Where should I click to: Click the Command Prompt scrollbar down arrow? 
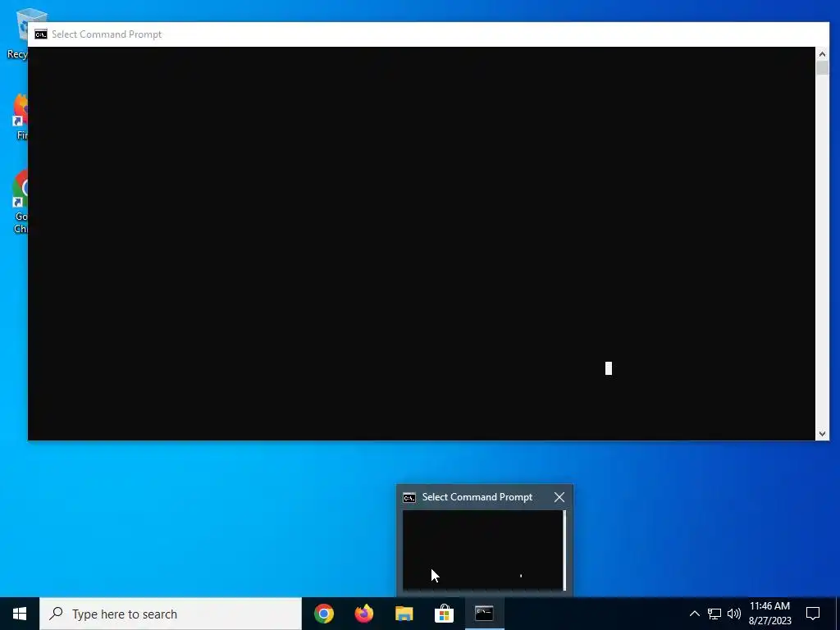click(822, 434)
